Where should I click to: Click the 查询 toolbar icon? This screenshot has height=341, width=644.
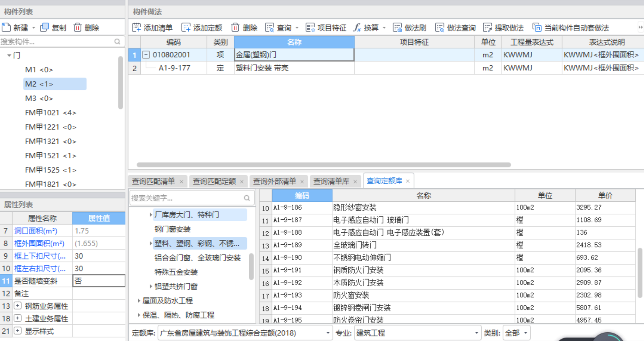pos(270,27)
